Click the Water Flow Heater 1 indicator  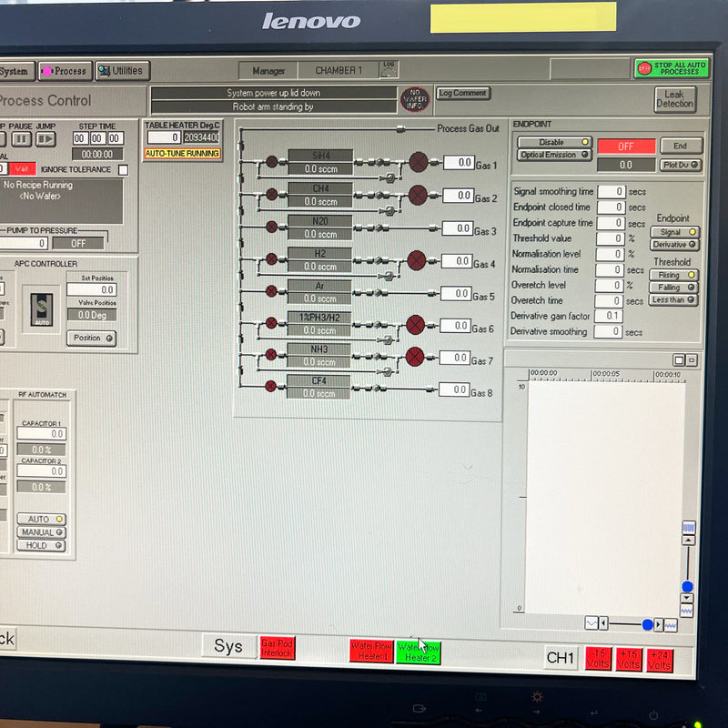(x=371, y=651)
